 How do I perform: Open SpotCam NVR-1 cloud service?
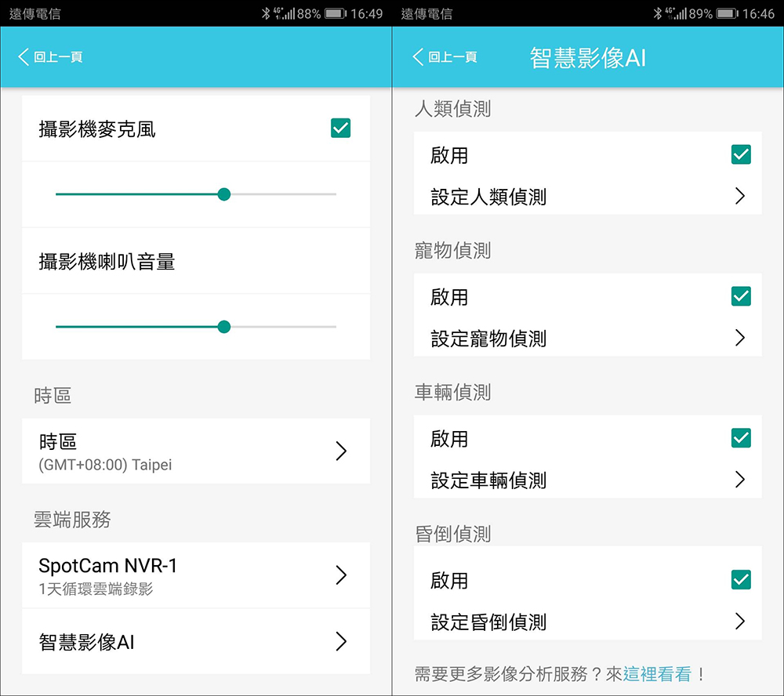[196, 575]
